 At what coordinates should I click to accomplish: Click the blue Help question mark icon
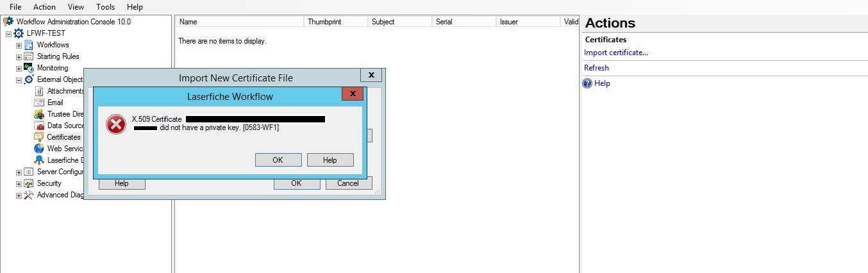point(587,83)
